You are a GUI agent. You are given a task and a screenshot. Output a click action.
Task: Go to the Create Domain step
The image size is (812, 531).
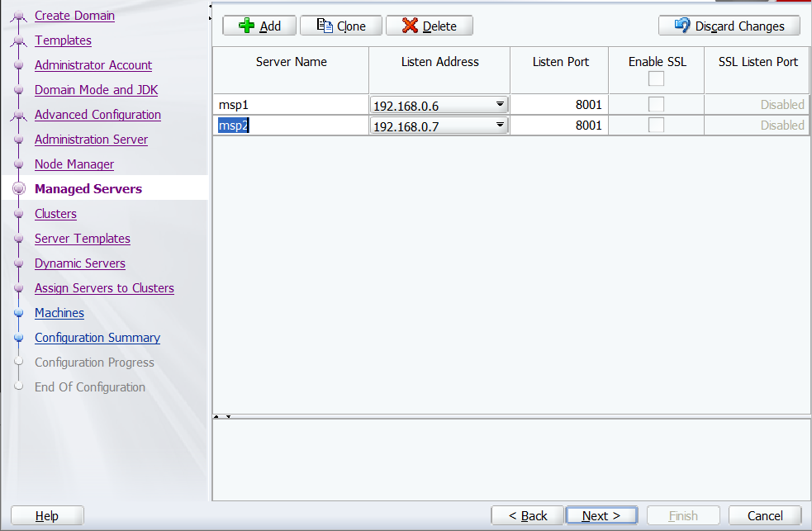click(x=73, y=16)
